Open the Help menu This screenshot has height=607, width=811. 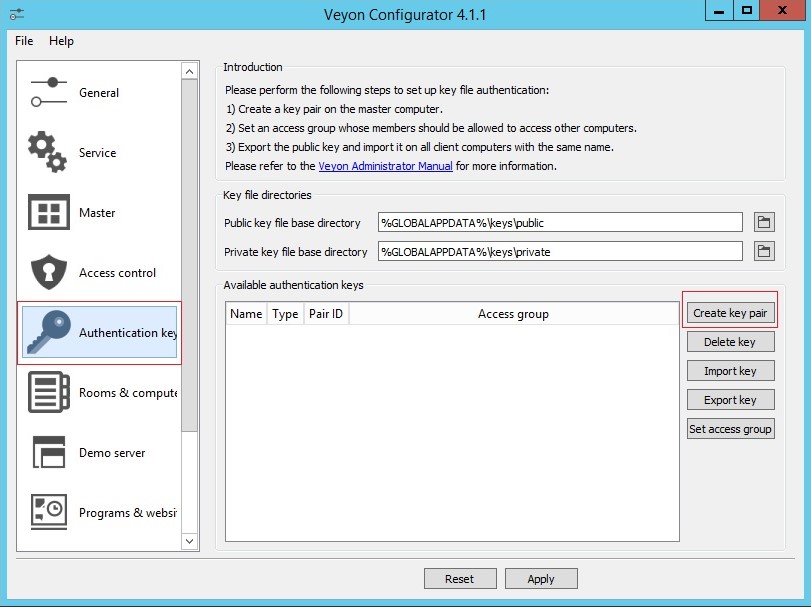point(62,41)
